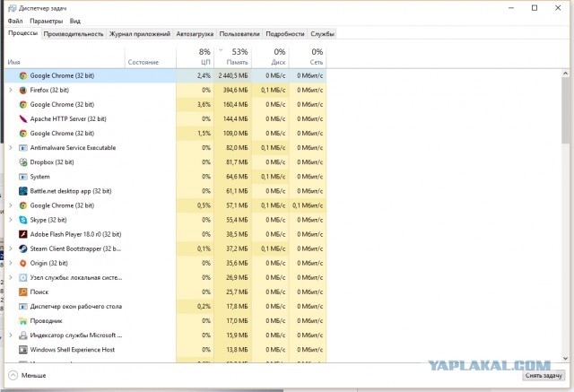Click Chrome icon in the 109,0 МБ row
Image resolution: width=574 pixels, height=392 pixels.
tap(23, 134)
